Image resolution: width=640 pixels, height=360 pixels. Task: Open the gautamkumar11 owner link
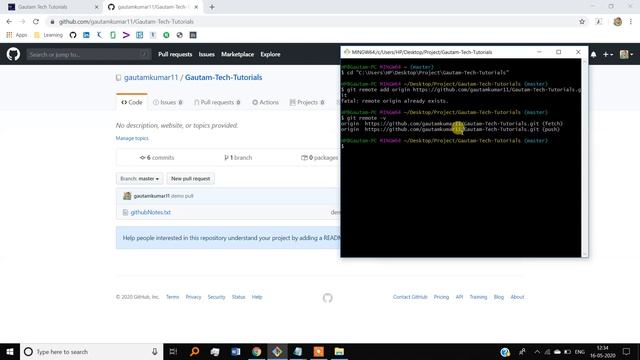pos(151,78)
